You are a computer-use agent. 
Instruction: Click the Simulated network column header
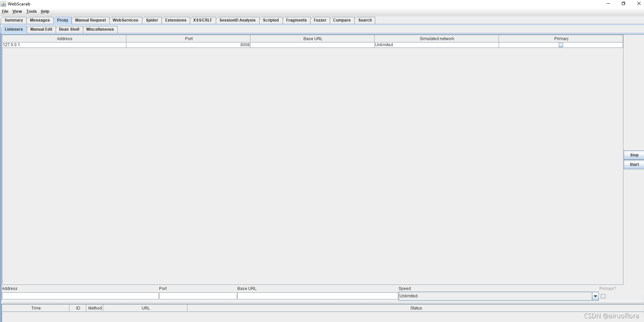pyautogui.click(x=437, y=39)
